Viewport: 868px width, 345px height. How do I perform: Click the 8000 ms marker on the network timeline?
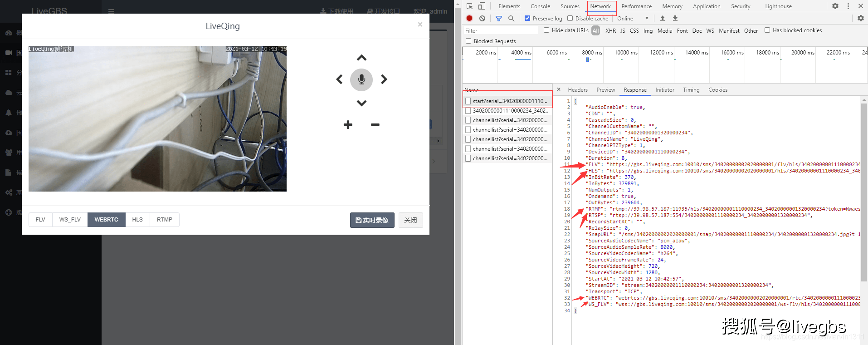pos(592,53)
